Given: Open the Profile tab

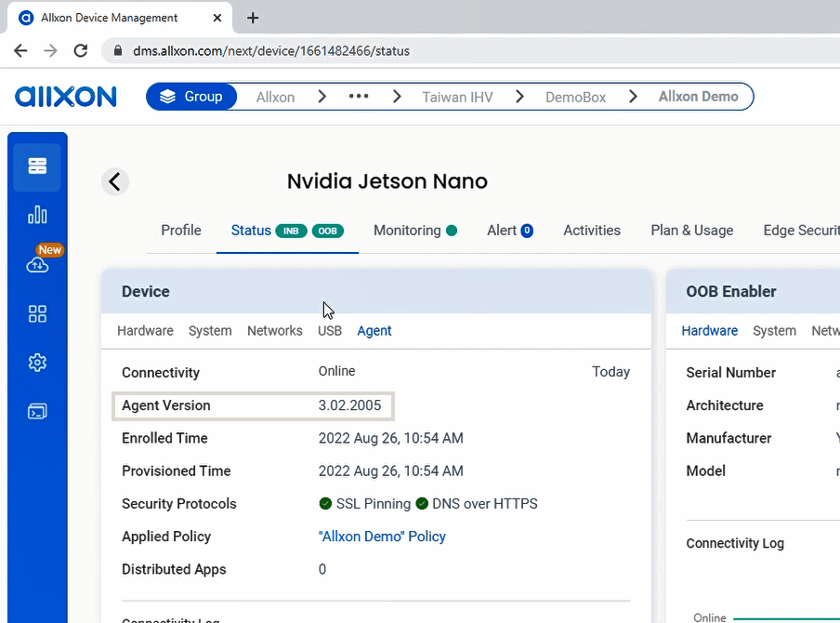Looking at the screenshot, I should tap(180, 230).
